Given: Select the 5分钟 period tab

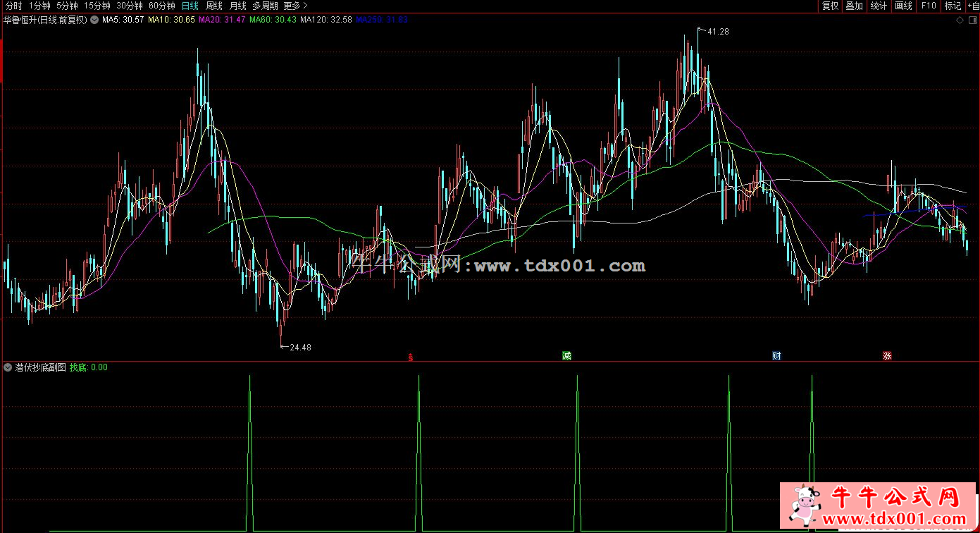Looking at the screenshot, I should point(67,6).
